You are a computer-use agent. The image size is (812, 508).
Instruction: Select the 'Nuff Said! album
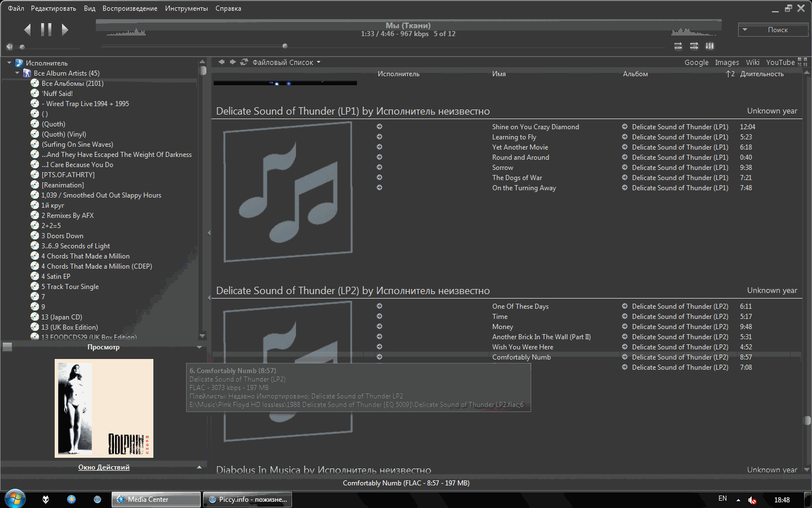[57, 94]
